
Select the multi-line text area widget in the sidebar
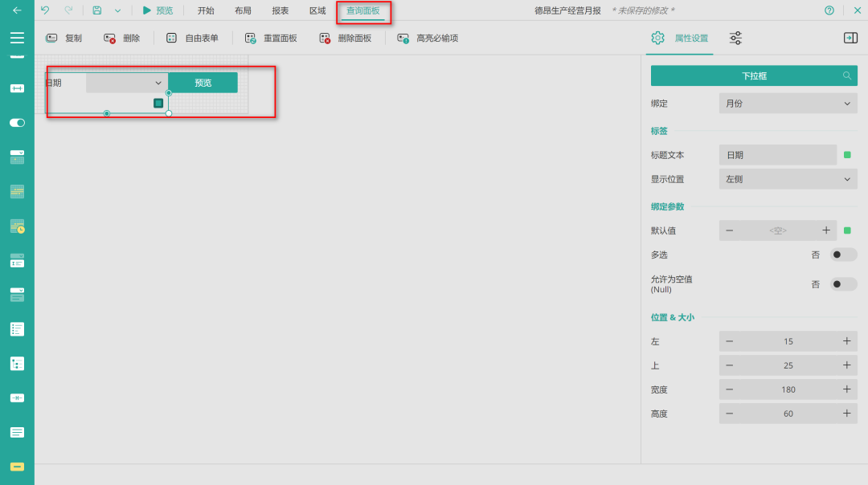[x=17, y=433]
